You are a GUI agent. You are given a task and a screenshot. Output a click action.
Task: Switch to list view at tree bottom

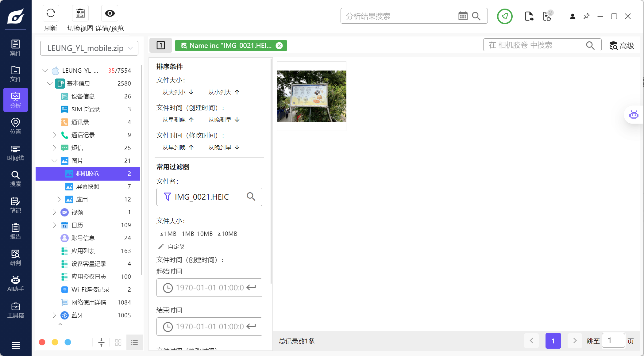(134, 342)
